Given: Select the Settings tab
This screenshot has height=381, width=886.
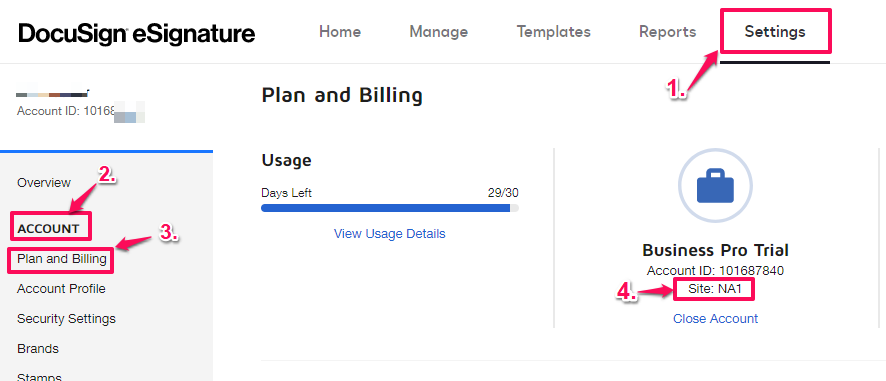Looking at the screenshot, I should pos(775,32).
